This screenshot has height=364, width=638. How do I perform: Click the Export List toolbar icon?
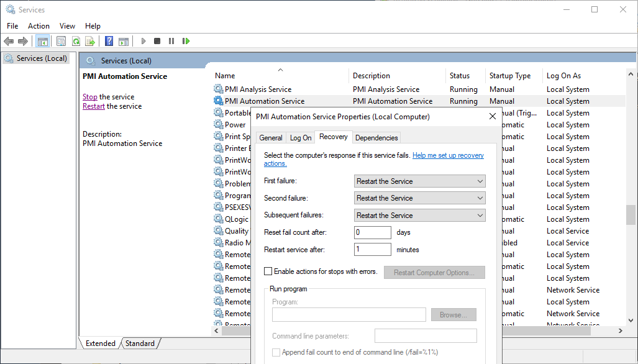click(x=90, y=41)
